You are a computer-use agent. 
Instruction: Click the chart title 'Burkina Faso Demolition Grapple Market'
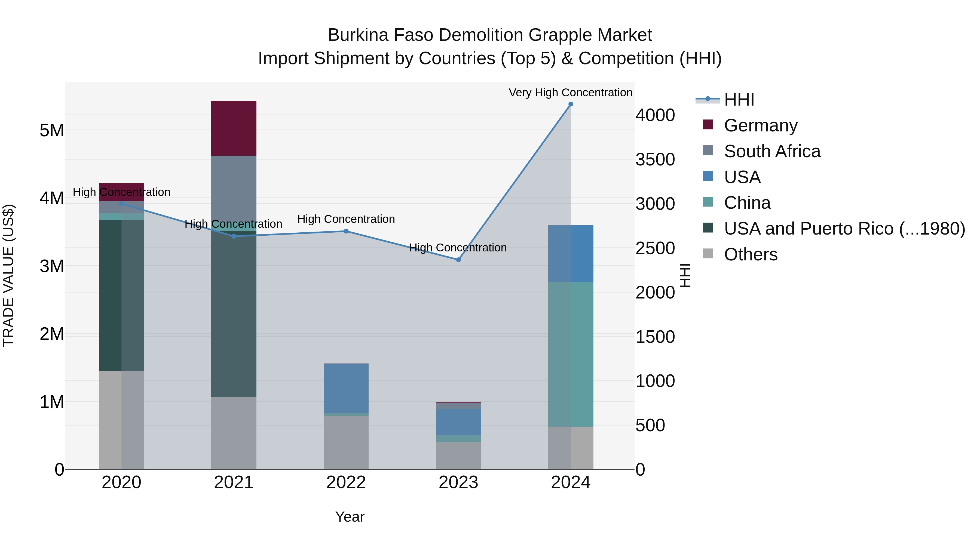[490, 35]
